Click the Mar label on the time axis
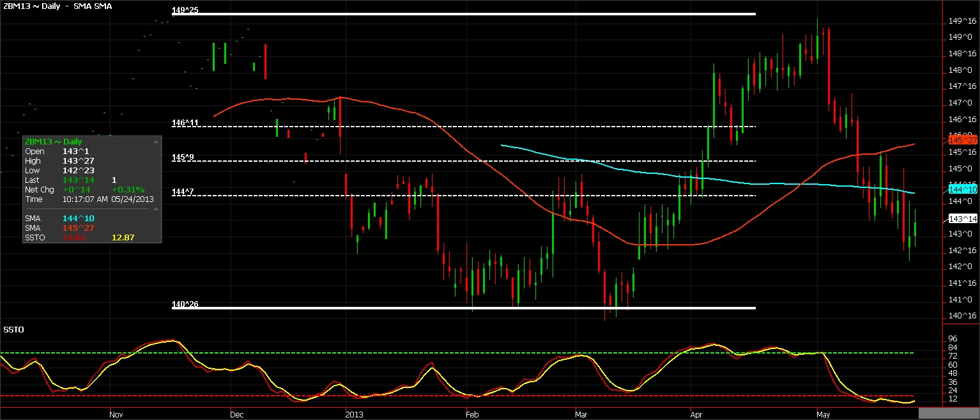 point(582,414)
